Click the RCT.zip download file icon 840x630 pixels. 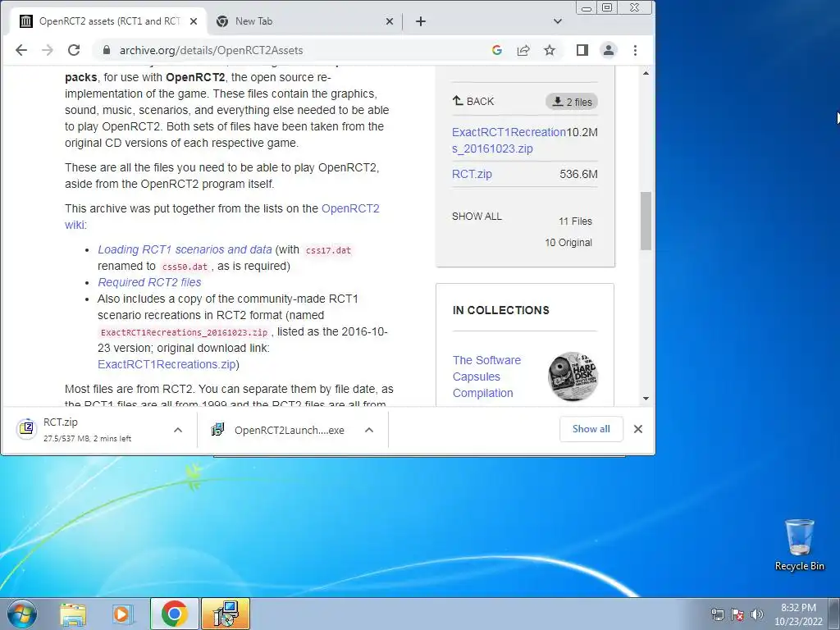26,429
